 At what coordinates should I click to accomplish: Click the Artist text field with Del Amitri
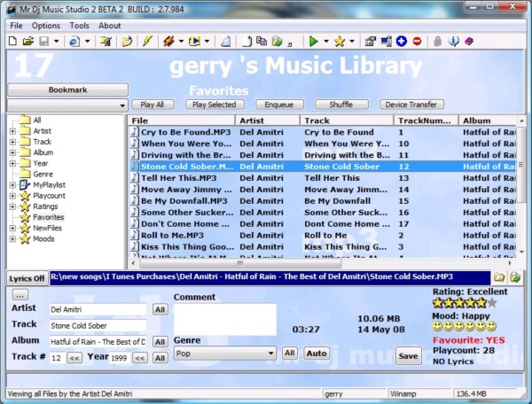pos(98,310)
